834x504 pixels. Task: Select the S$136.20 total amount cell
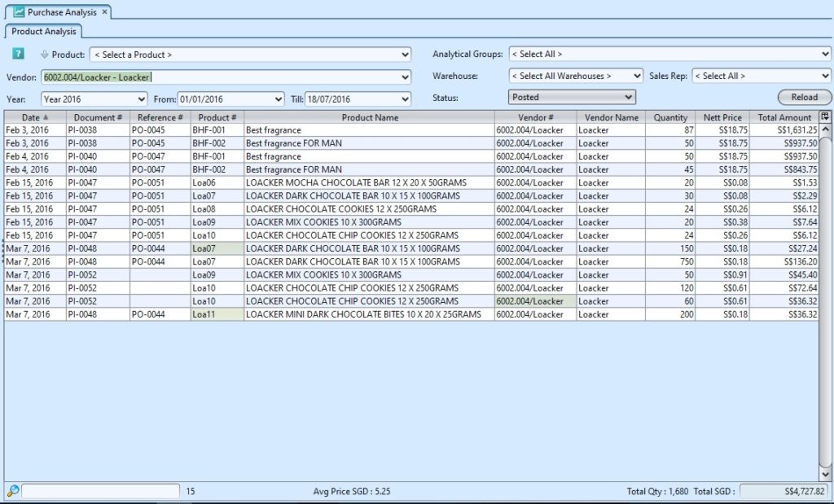click(x=784, y=261)
